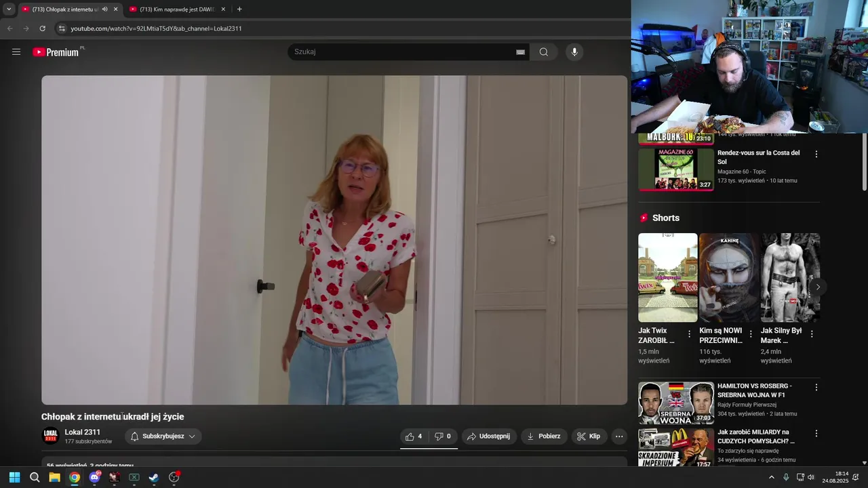Open 'Jak zarobić MILIARDY' video title
868x488 pixels.
pyautogui.click(x=756, y=436)
